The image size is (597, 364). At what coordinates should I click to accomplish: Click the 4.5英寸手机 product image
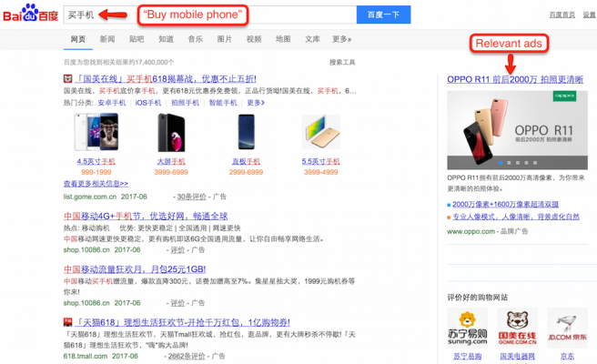pos(96,132)
